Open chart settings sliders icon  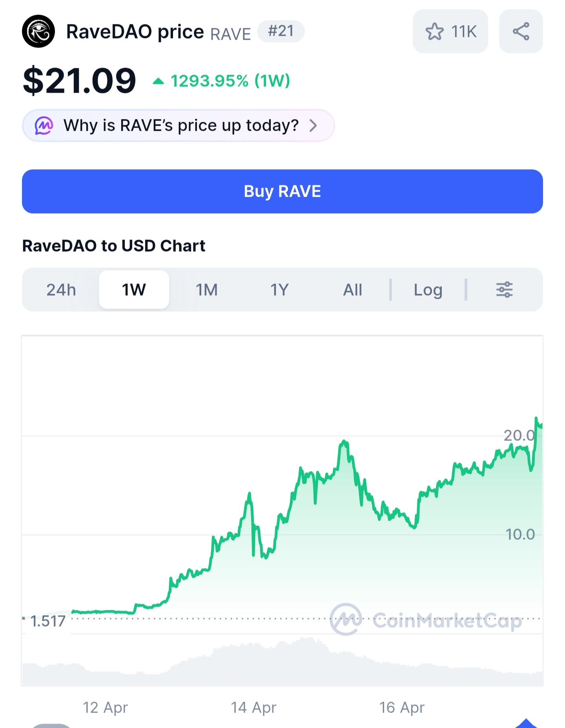pyautogui.click(x=505, y=290)
